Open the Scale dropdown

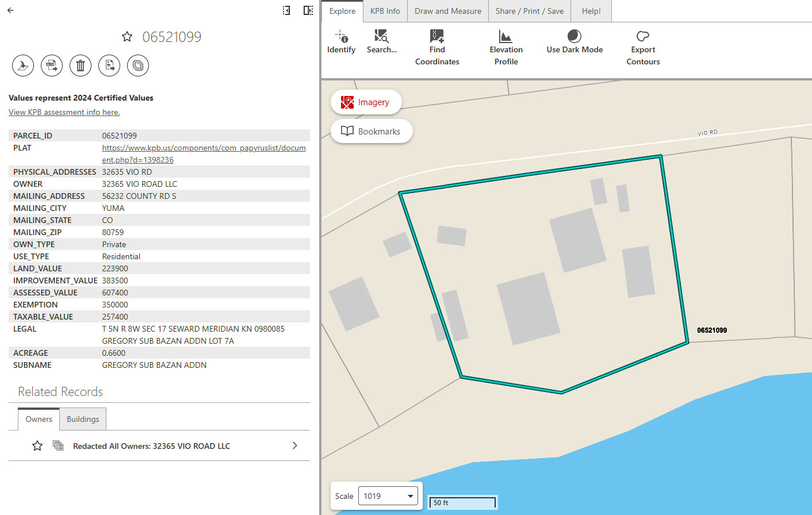[388, 496]
